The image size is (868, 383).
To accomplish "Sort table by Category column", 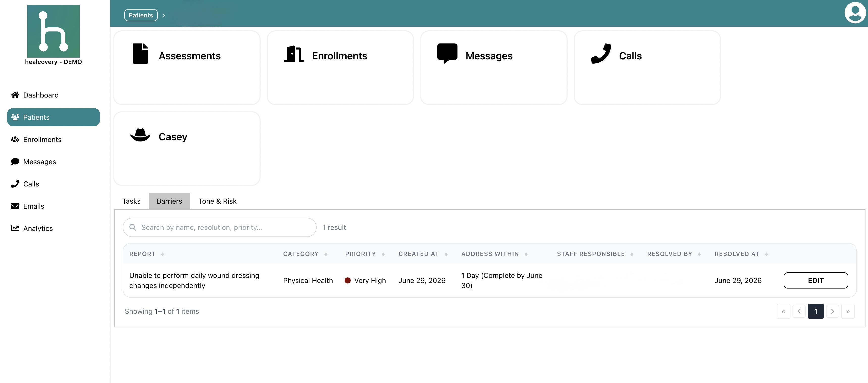I will point(326,254).
